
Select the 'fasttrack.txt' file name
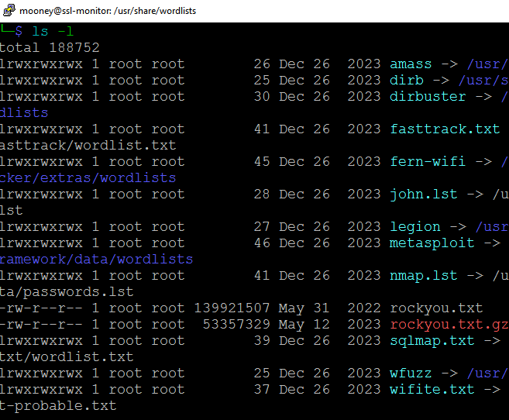(x=445, y=129)
